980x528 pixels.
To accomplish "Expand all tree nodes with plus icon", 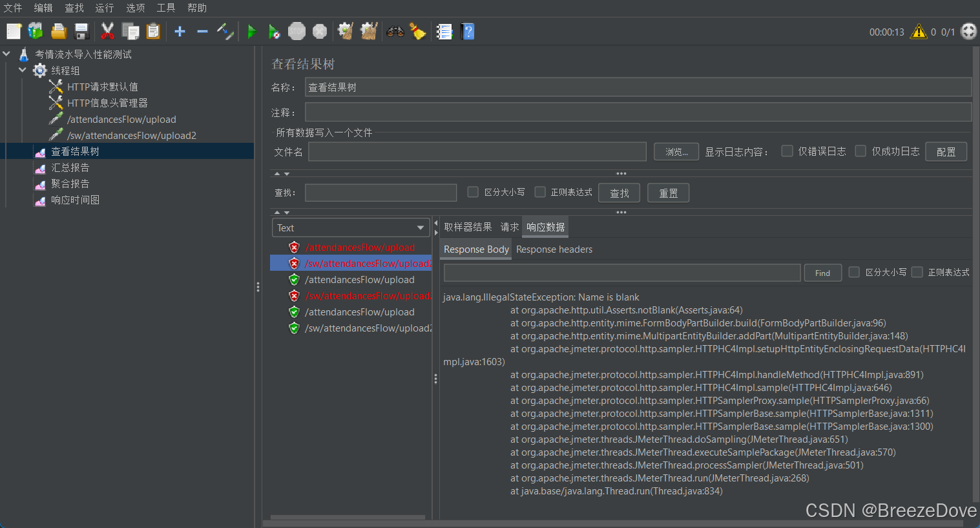I will click(180, 31).
